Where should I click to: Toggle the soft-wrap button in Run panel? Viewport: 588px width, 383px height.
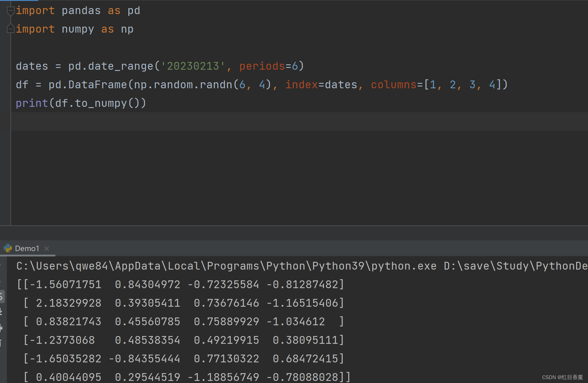coord(1,297)
